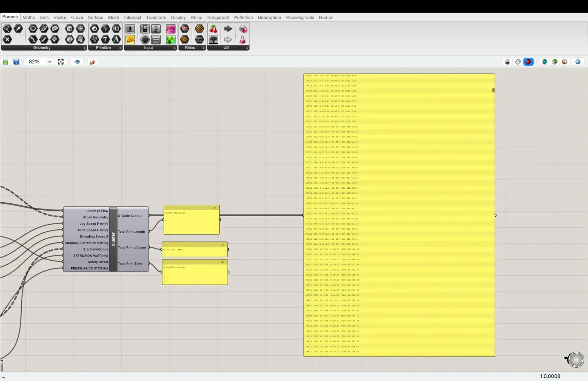Save the document with the blue disk icon

point(16,62)
